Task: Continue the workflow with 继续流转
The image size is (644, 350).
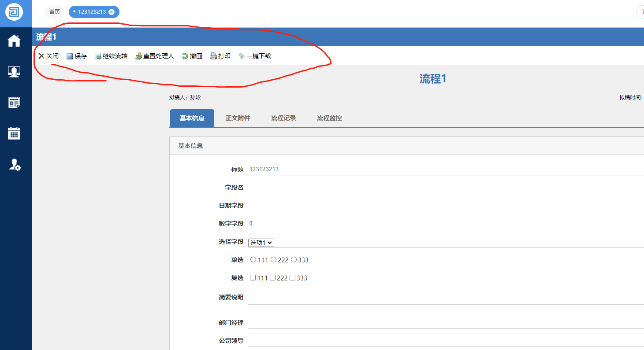Action: [111, 56]
